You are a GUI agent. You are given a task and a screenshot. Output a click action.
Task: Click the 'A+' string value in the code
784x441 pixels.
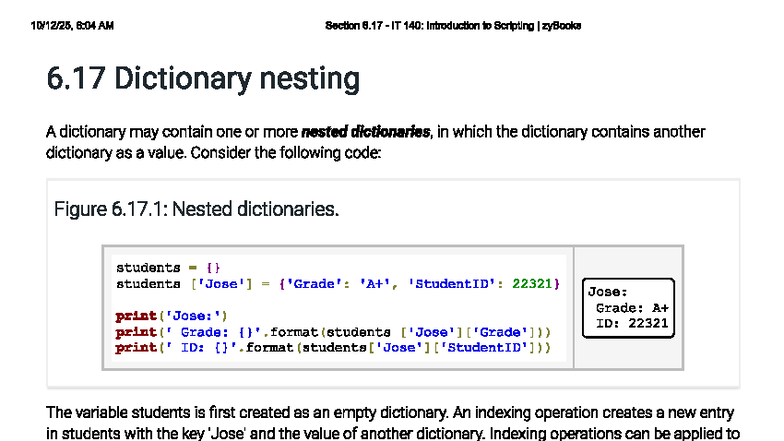(x=375, y=284)
